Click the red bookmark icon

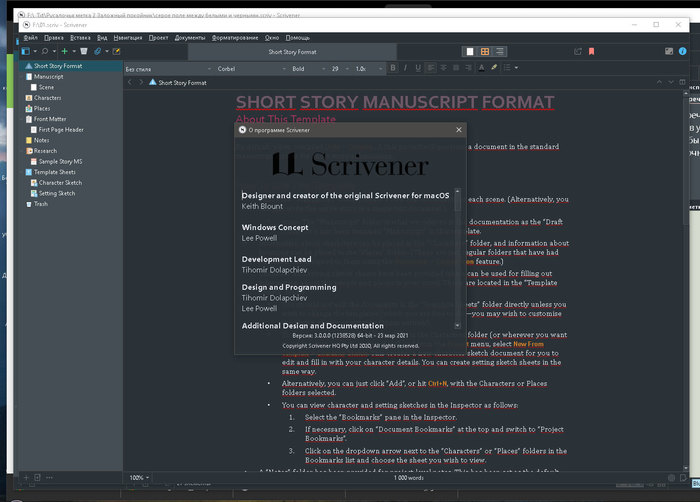pos(591,50)
